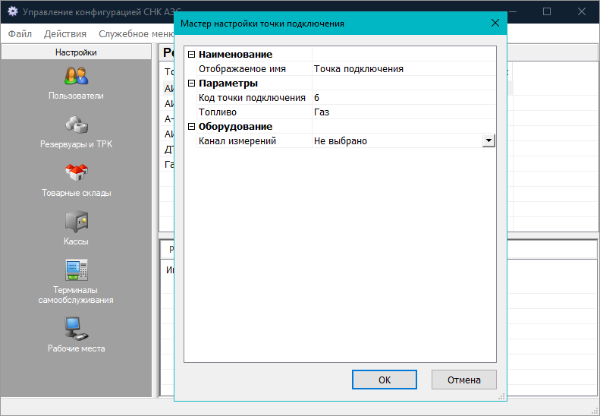Select the Рабочие места computer icon

pos(77,326)
